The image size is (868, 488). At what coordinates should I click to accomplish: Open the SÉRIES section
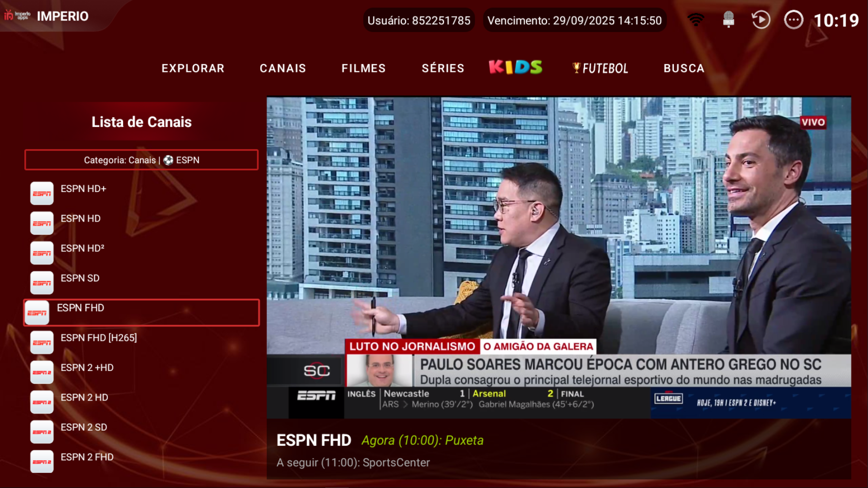point(443,69)
